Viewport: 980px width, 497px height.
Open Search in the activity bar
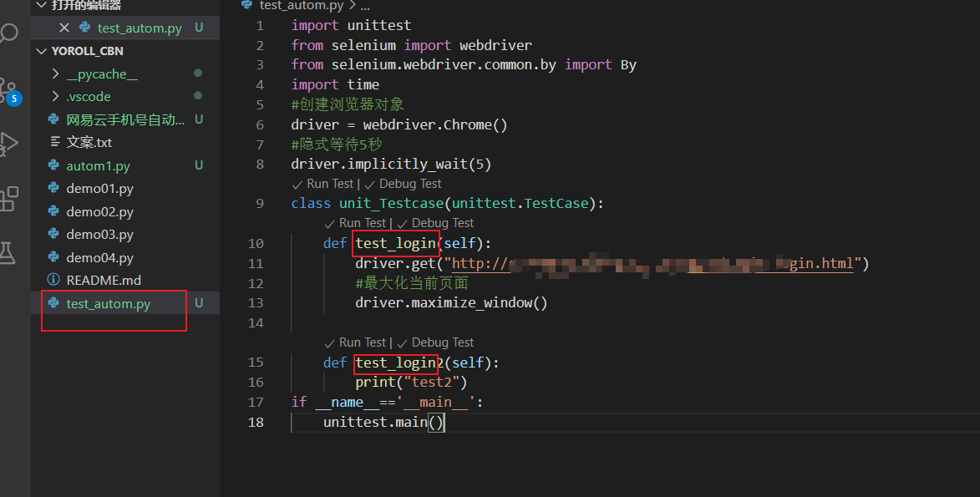(x=8, y=33)
